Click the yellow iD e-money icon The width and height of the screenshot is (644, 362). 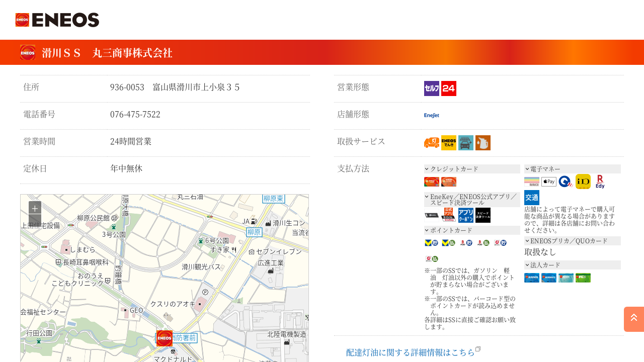tap(583, 182)
